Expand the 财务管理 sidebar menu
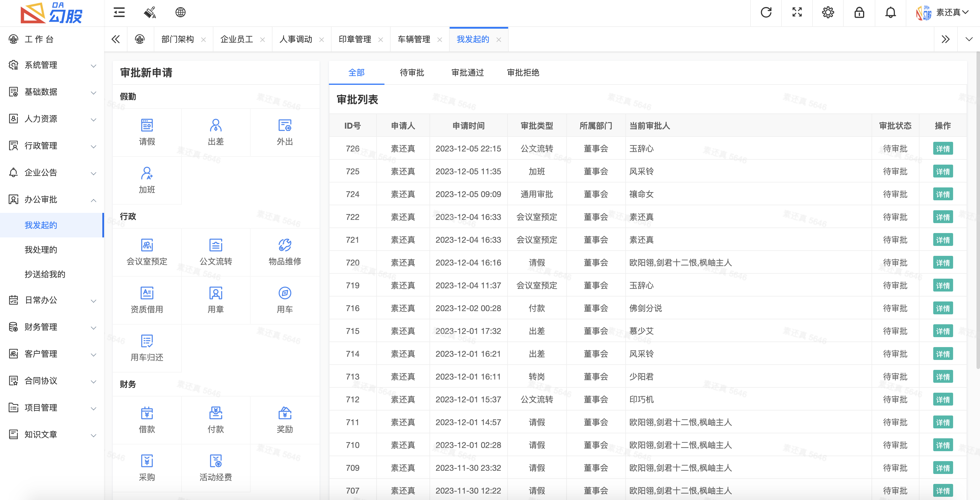The image size is (980, 500). point(52,327)
